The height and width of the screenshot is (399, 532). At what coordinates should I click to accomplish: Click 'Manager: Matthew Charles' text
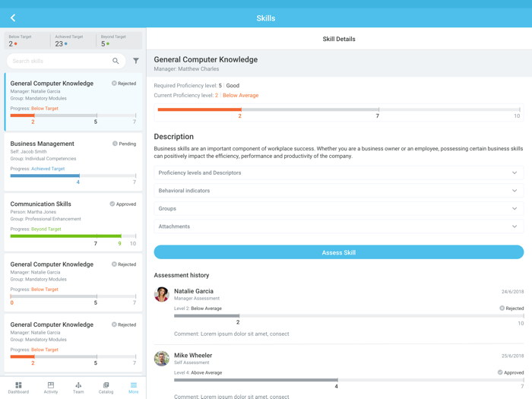186,69
